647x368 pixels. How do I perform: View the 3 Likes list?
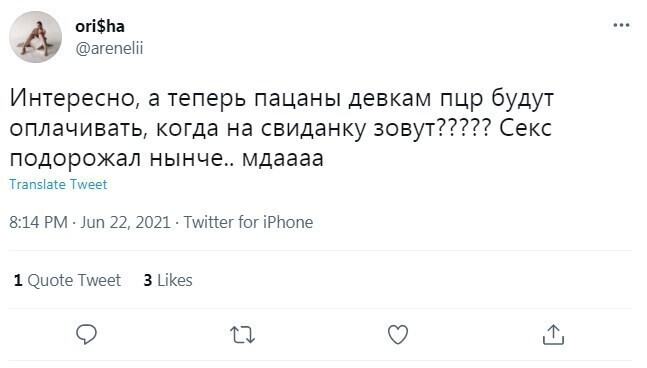(x=168, y=281)
